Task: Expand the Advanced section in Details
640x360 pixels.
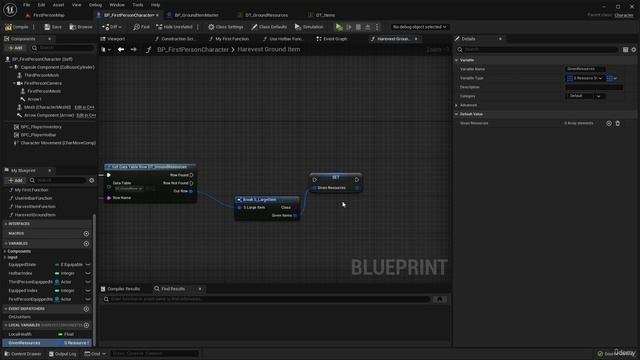Action: 456,105
